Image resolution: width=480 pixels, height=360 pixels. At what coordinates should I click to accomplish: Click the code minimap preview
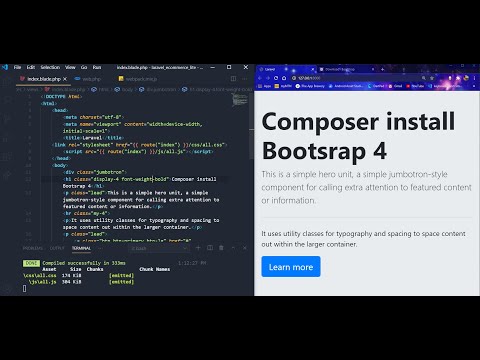tap(239, 100)
